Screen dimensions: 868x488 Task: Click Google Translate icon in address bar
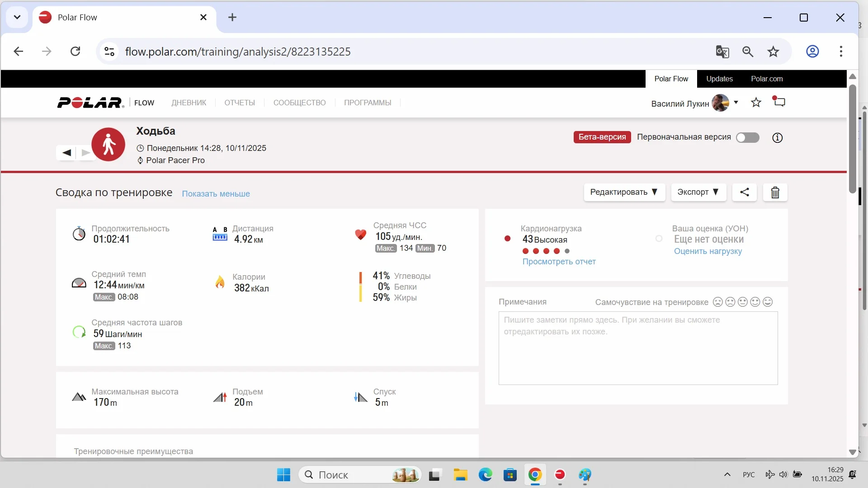click(722, 52)
